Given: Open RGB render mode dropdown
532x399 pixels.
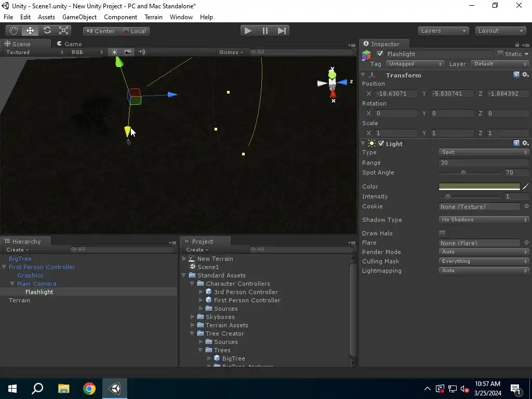Looking at the screenshot, I should pyautogui.click(x=87, y=52).
